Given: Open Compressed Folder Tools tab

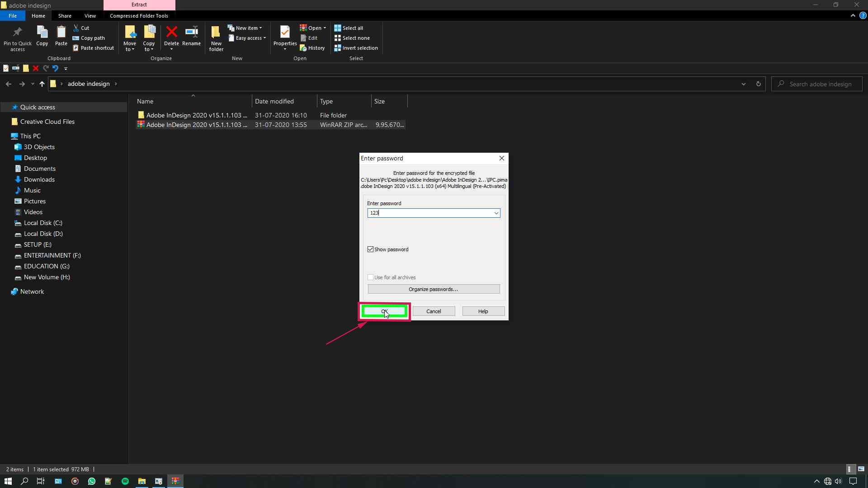Looking at the screenshot, I should click(x=139, y=15).
